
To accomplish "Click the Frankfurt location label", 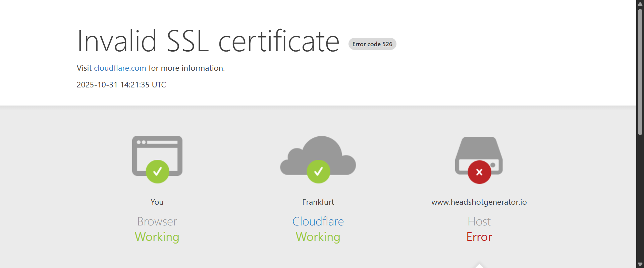I will point(318,202).
